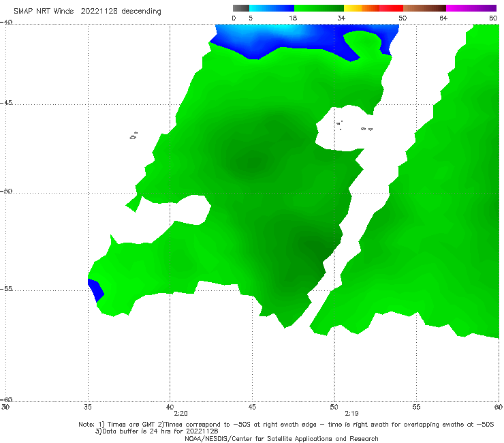The width and height of the screenshot is (504, 443).
Task: Click the small island outline left of the swath
Action: (x=133, y=136)
